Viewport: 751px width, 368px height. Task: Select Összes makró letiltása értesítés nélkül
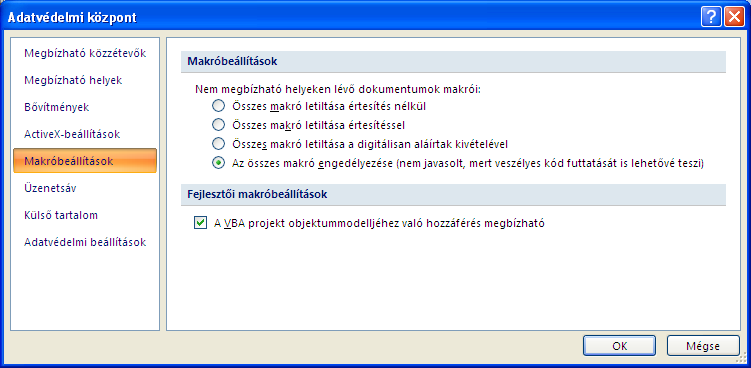pyautogui.click(x=218, y=105)
